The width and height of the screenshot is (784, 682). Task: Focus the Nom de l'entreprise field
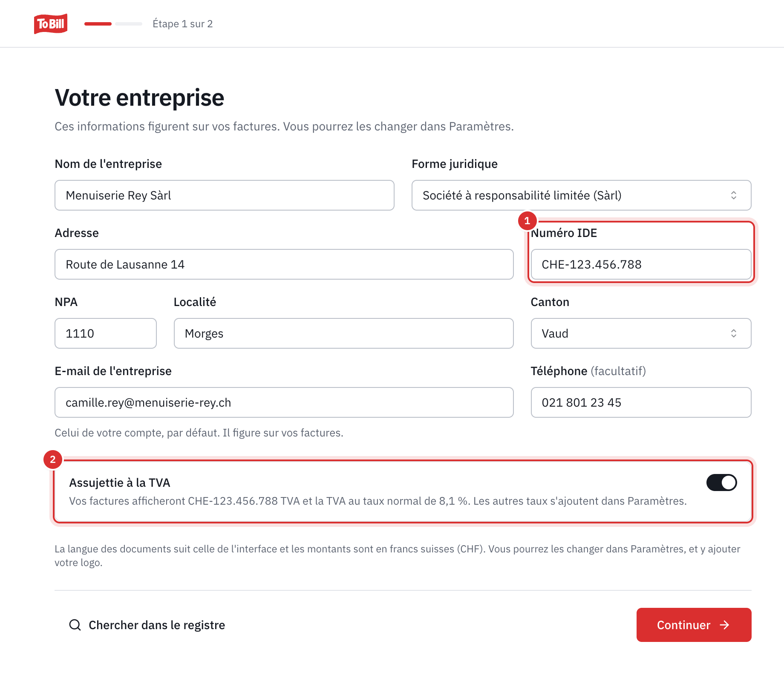pos(225,195)
